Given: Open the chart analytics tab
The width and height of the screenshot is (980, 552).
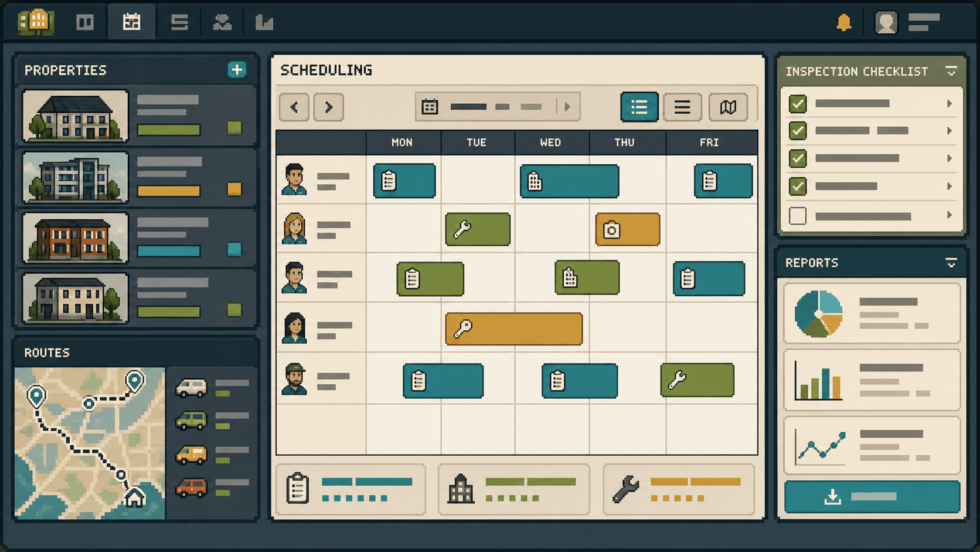Looking at the screenshot, I should [264, 22].
